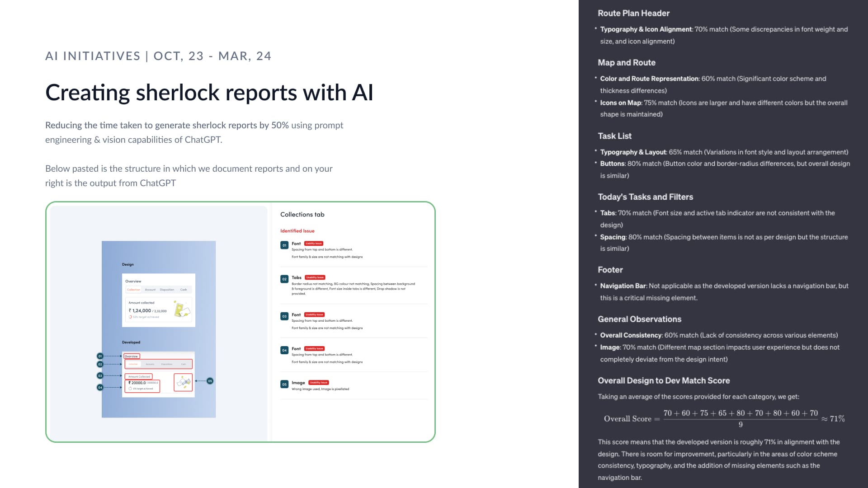Click the 'Task List' section heading
Viewport: 868px width, 488px height.
[614, 136]
